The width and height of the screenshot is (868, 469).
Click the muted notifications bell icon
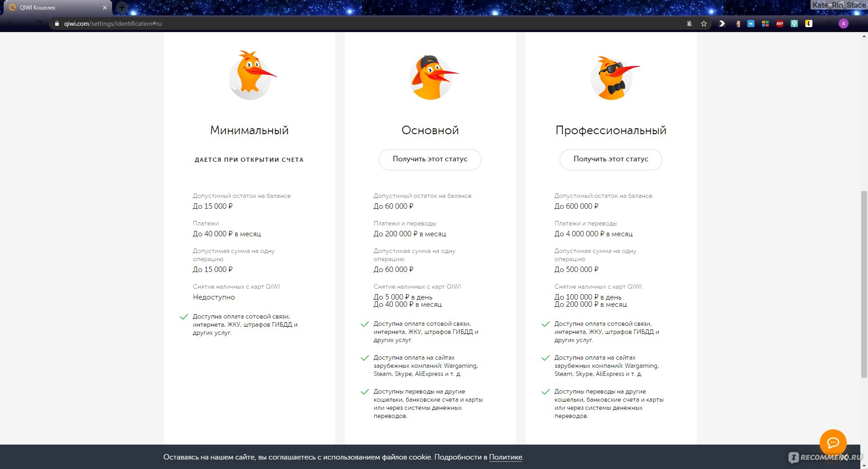pos(689,23)
